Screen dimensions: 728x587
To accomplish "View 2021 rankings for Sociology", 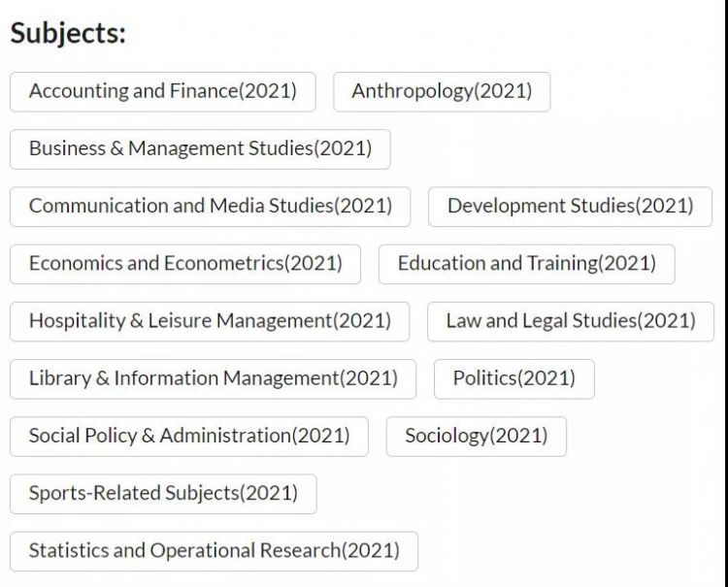I will (x=476, y=436).
